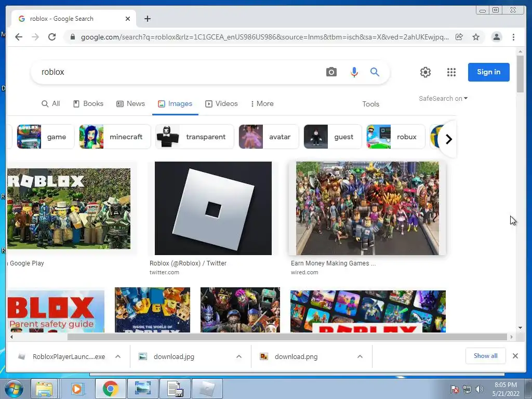Submit search with the magnifier icon

pos(375,72)
